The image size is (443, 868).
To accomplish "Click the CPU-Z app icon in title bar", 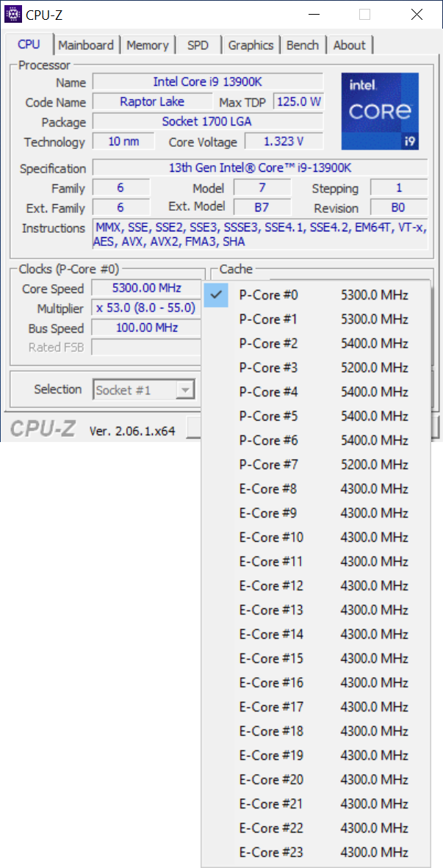I will pos(13,15).
